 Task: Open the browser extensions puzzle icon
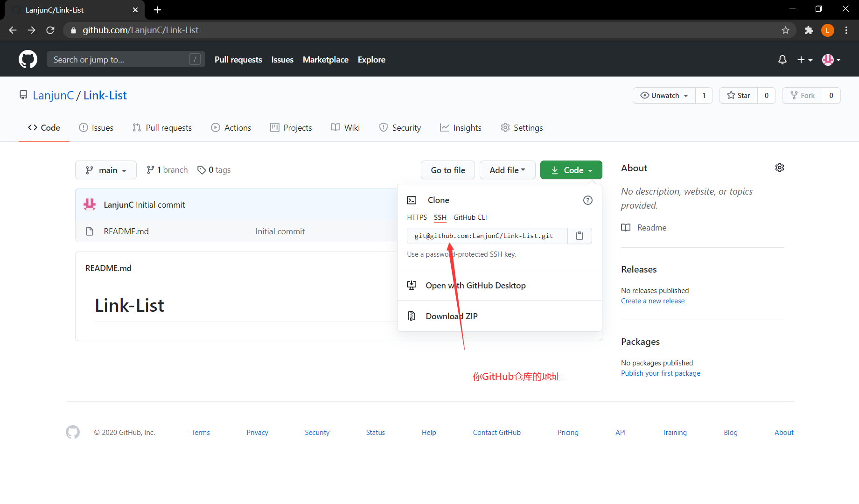coord(809,30)
